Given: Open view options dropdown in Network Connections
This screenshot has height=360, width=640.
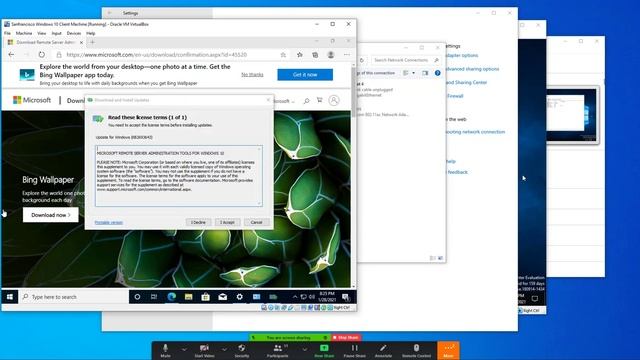Looking at the screenshot, I should (413, 73).
